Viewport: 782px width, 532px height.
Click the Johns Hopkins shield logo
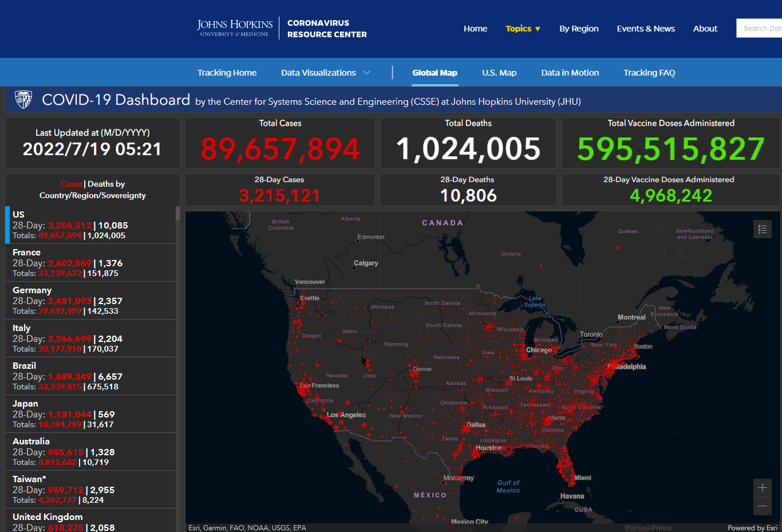coord(23,100)
